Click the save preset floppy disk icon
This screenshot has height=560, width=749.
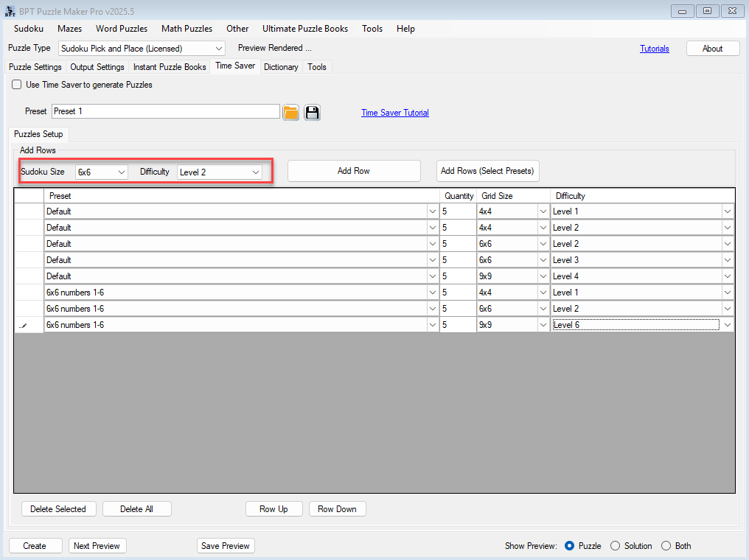[313, 113]
